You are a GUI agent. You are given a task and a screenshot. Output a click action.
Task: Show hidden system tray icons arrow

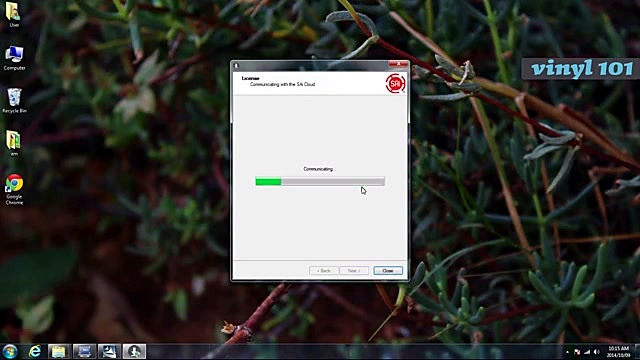(567, 352)
